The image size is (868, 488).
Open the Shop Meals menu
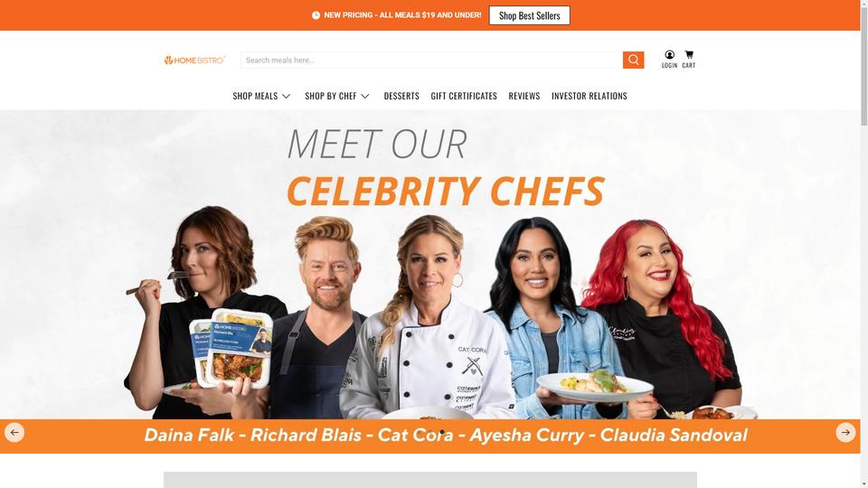click(255, 96)
